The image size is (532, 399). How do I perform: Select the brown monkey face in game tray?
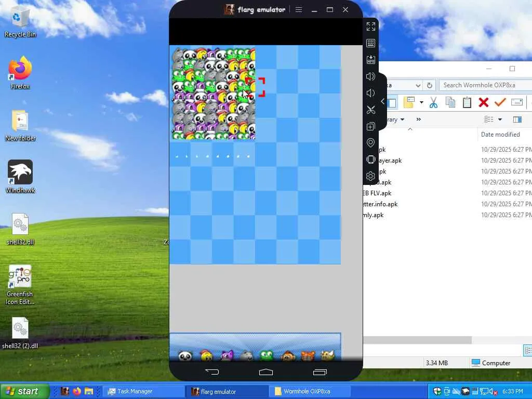288,355
